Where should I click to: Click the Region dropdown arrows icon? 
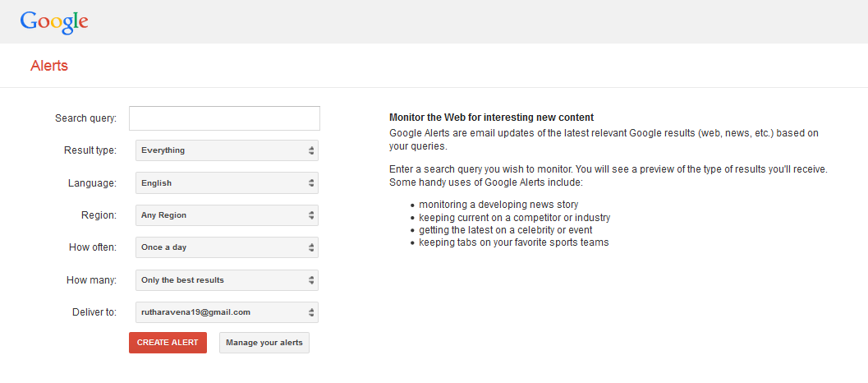(x=311, y=215)
